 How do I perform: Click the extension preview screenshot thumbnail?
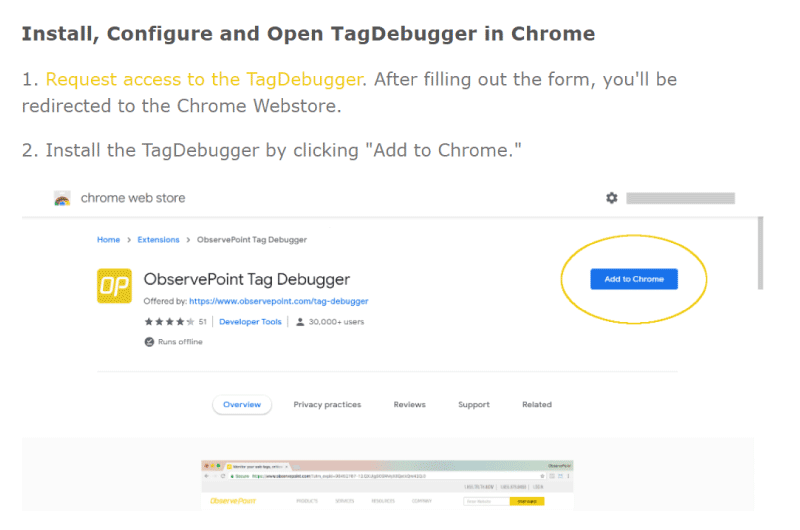click(387, 485)
